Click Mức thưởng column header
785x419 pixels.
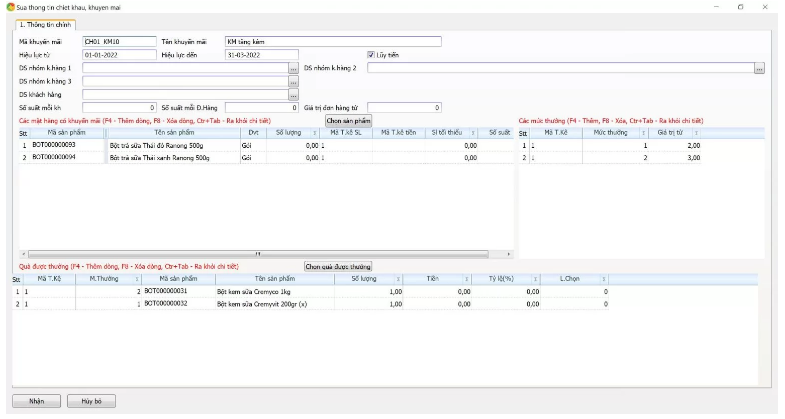click(x=610, y=132)
